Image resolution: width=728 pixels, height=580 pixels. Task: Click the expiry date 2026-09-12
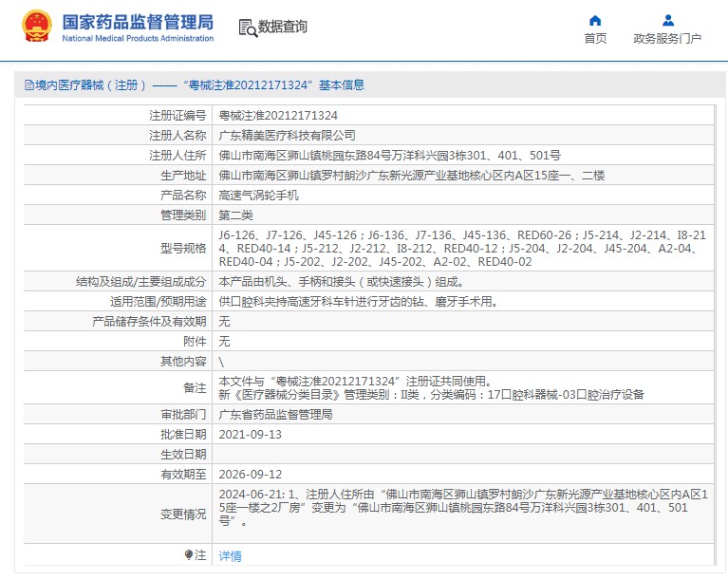pos(251,474)
